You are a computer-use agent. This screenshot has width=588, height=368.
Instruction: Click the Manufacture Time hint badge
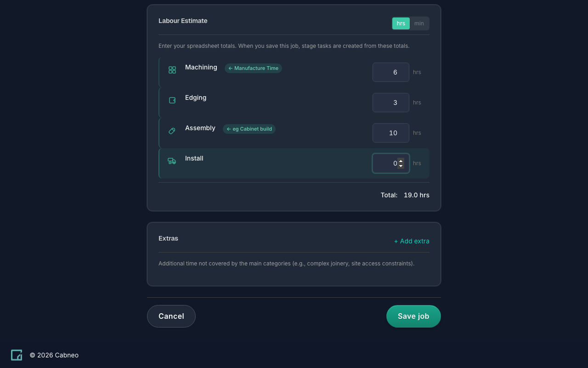click(253, 68)
